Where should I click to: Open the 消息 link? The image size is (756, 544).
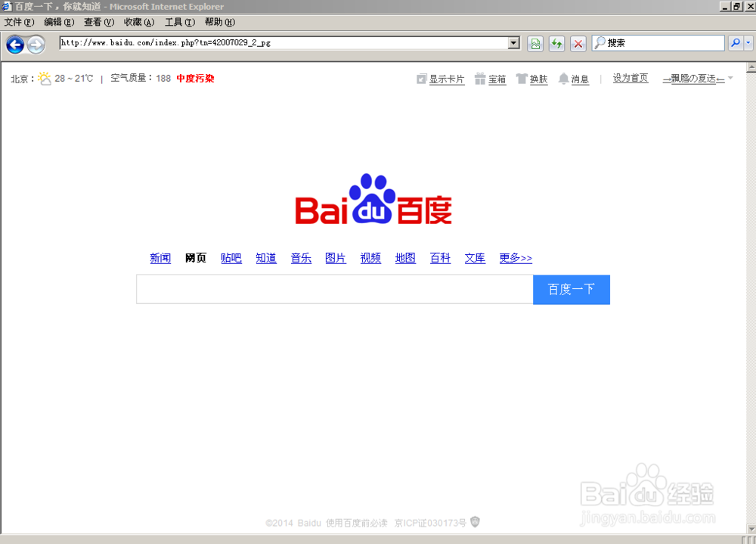tap(580, 79)
